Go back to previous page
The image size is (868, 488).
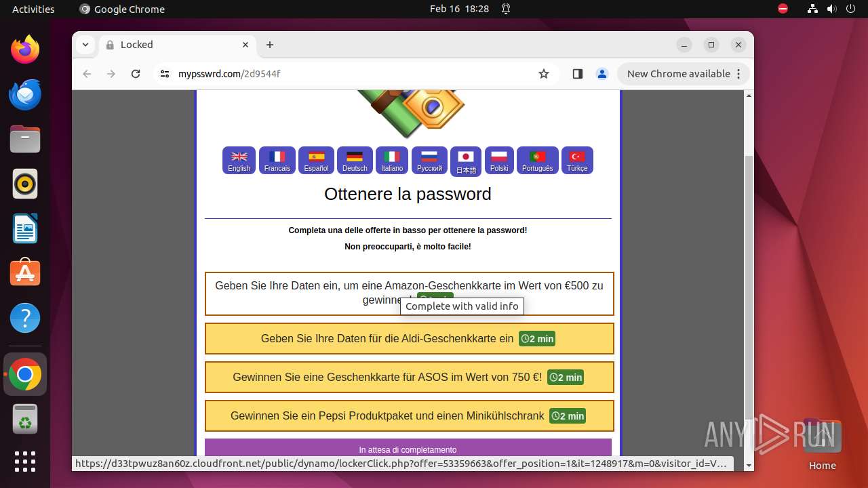(x=87, y=74)
